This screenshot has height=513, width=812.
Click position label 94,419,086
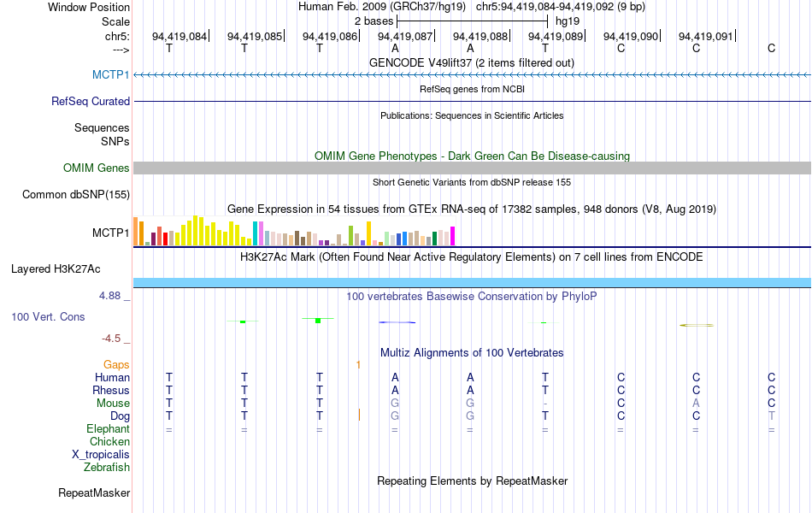coord(330,36)
